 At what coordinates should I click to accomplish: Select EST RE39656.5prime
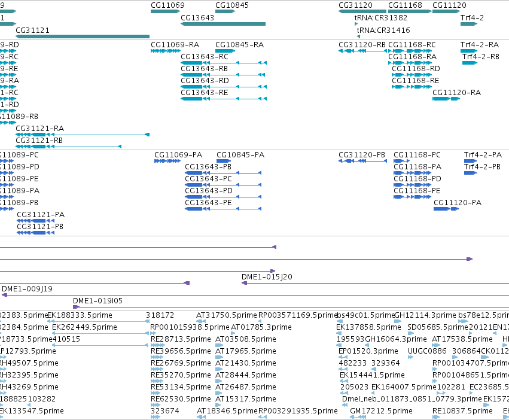point(181,351)
